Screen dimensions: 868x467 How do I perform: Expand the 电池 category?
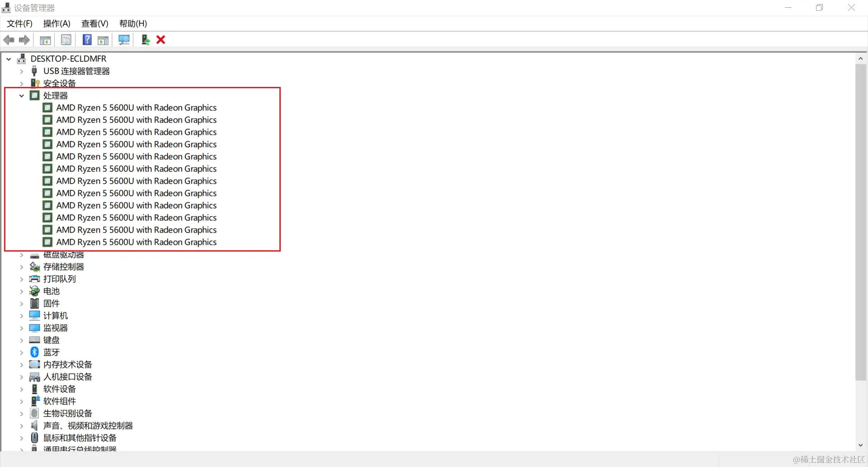(21, 291)
